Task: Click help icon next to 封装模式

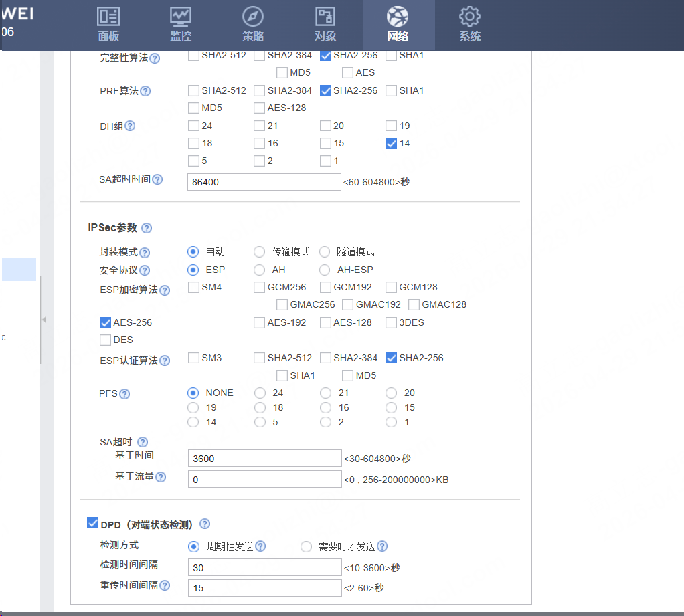Action: [145, 253]
